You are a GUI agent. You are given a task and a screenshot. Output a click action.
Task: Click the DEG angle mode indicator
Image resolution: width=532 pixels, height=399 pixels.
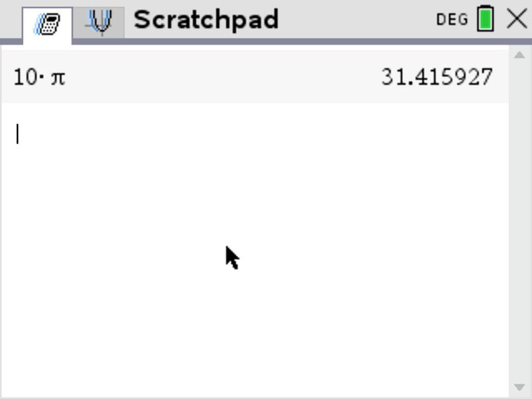(x=452, y=19)
